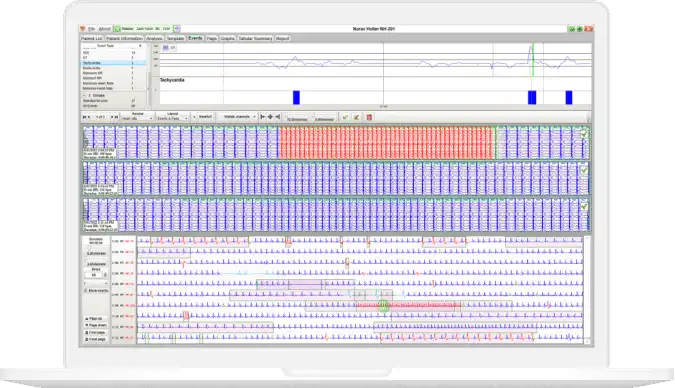Click the gain slider above Strips
675x388 pixels.
point(96,260)
